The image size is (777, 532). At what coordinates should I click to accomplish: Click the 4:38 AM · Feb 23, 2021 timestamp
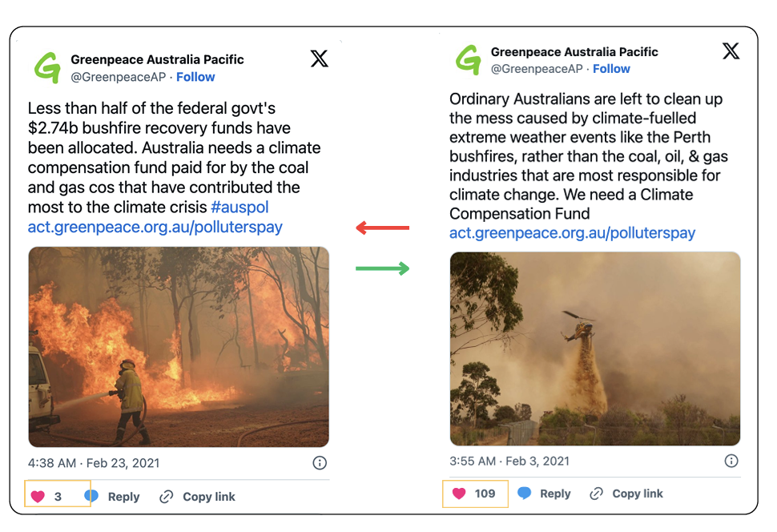pos(94,462)
